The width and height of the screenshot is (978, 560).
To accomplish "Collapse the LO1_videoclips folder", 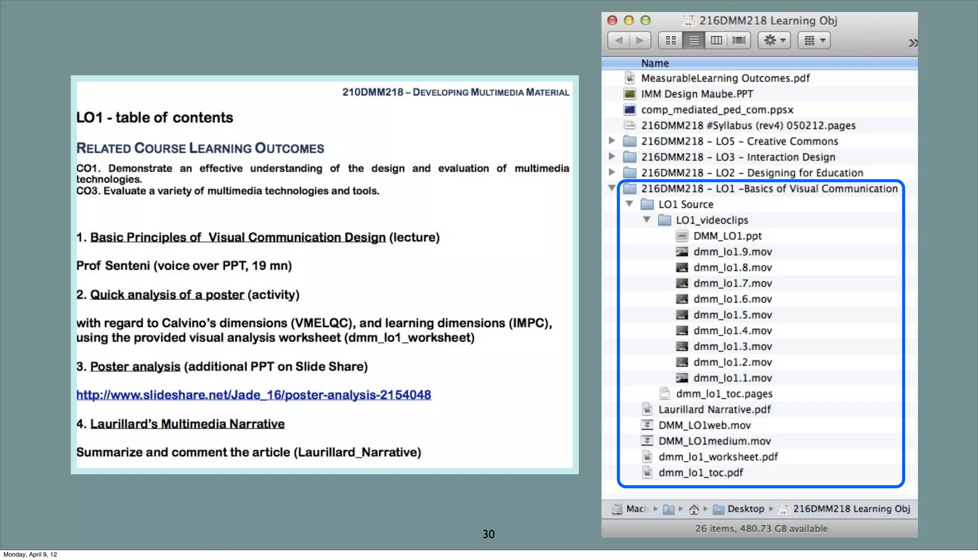I will click(x=647, y=220).
